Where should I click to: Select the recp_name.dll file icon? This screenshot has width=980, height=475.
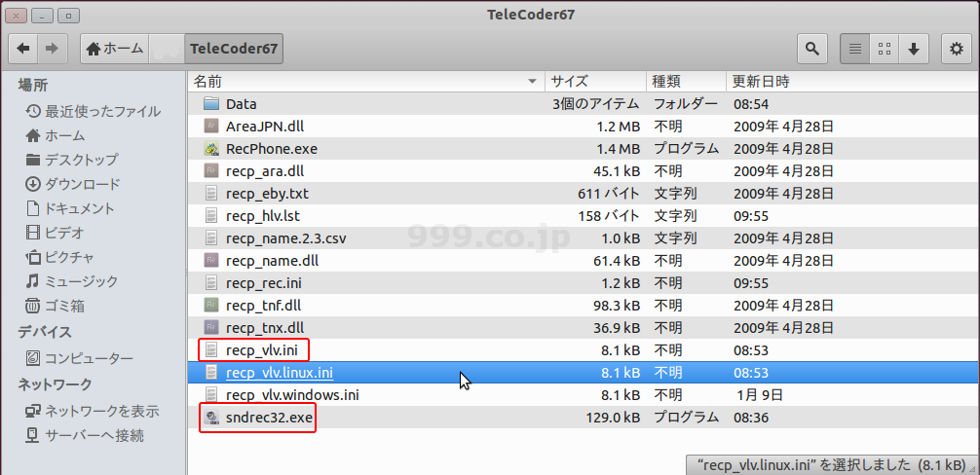click(x=211, y=261)
